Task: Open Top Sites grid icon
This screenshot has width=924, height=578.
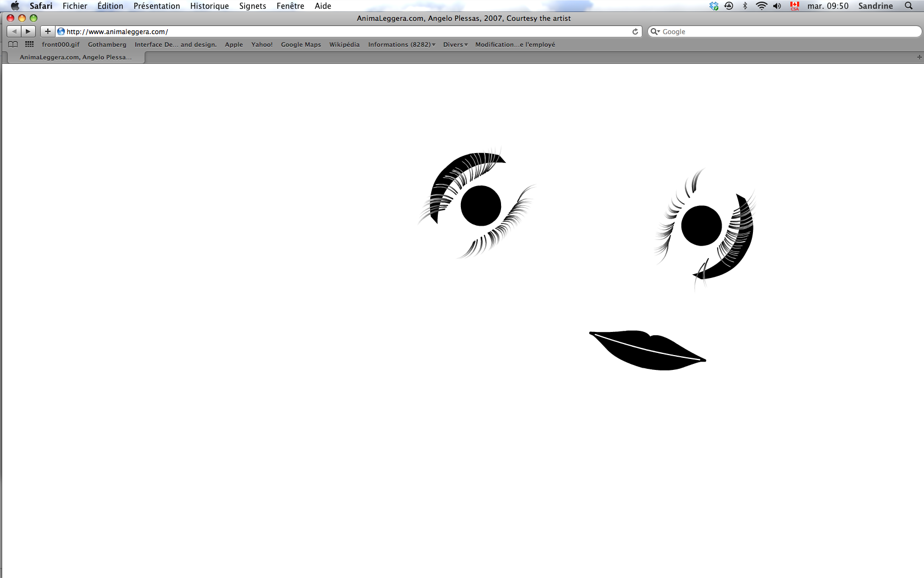Action: (x=29, y=45)
